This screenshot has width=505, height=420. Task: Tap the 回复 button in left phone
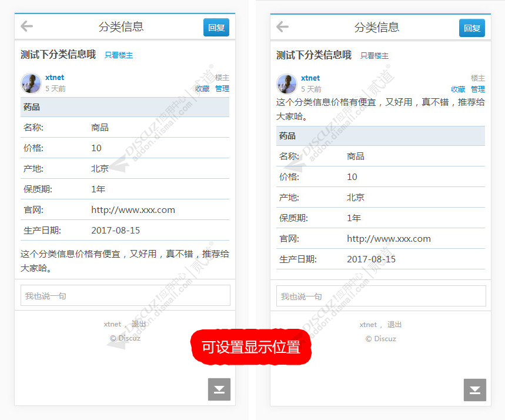tap(216, 28)
